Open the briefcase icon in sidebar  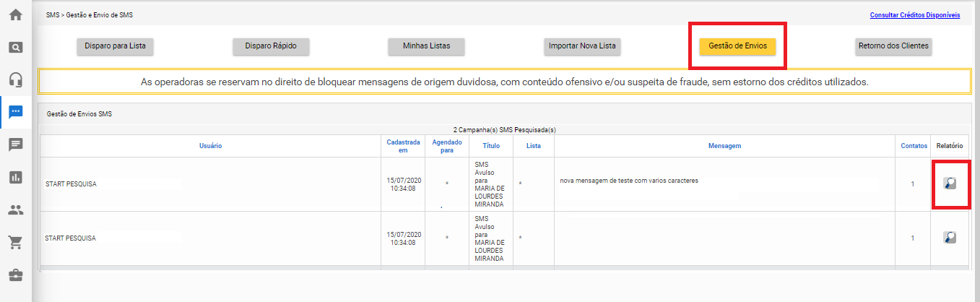click(x=15, y=275)
